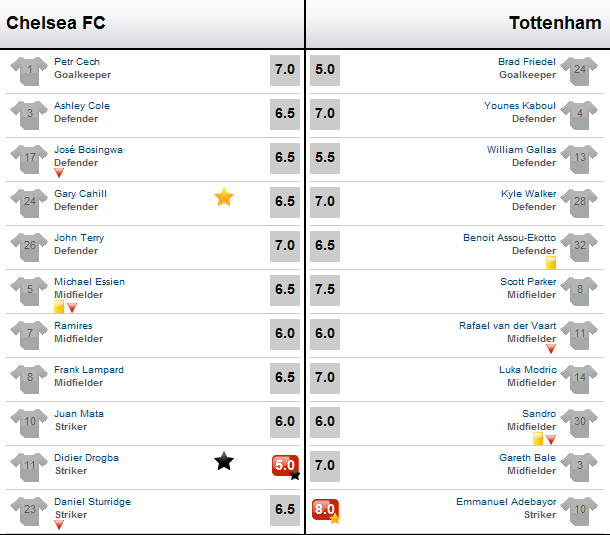Viewport: 610px width, 535px height.
Task: Open Frank Lampard's player profile link
Action: tap(89, 370)
